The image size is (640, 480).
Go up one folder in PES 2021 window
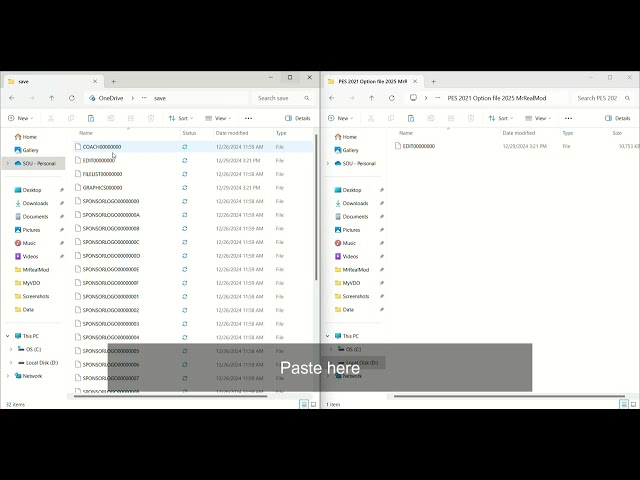371,98
